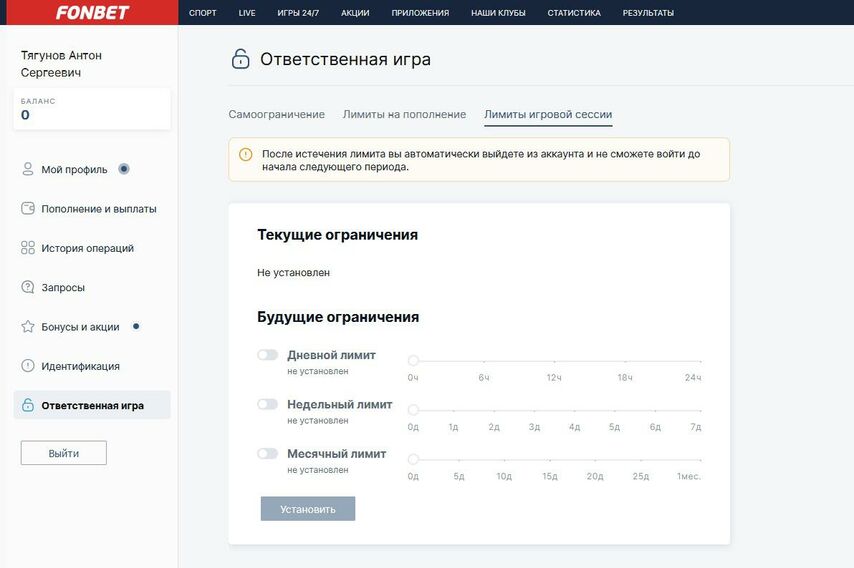Click the lock icon in Ответственная игра sidebar item
Screen dimensions: 854x568
28,405
